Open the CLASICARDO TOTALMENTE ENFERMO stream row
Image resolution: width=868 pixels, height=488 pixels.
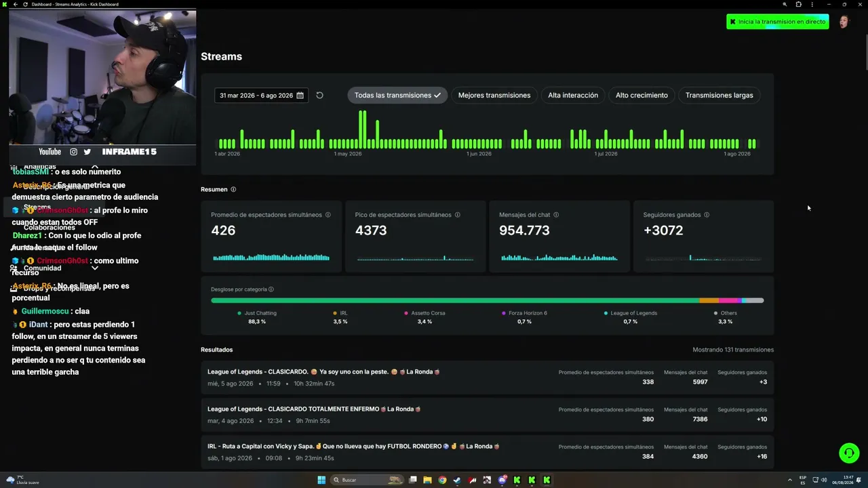click(487, 415)
